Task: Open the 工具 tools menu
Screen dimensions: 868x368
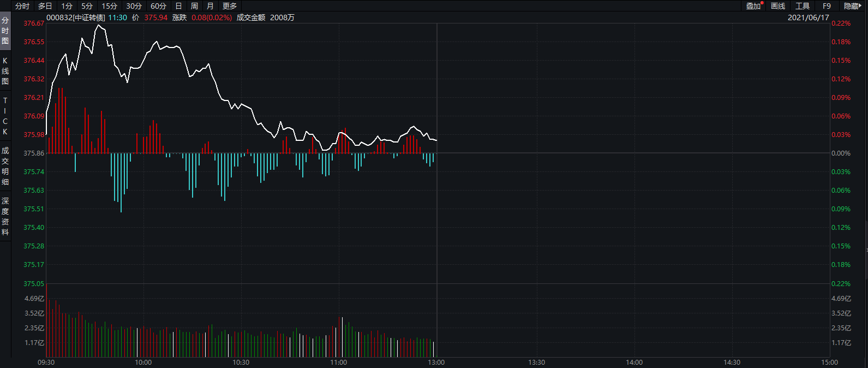Action: [803, 6]
